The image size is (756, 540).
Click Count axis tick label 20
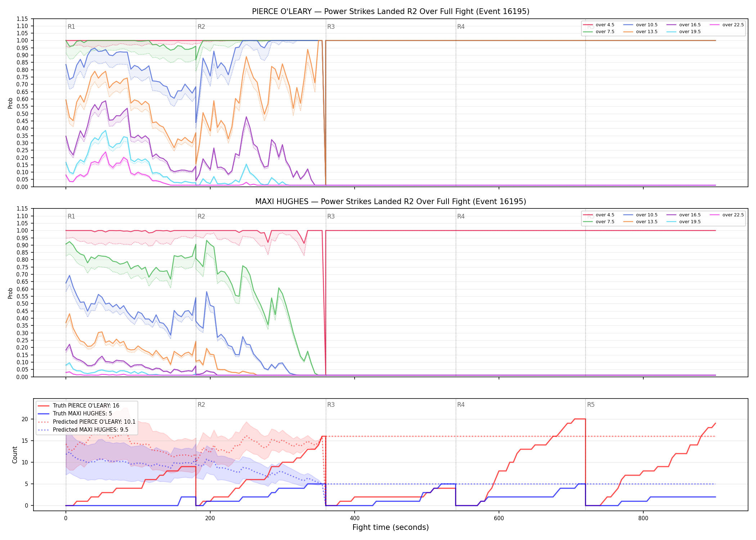25,419
